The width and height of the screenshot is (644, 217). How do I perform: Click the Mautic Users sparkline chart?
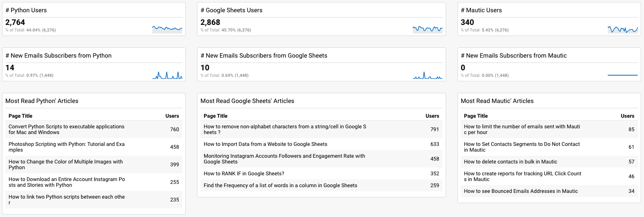(x=623, y=29)
